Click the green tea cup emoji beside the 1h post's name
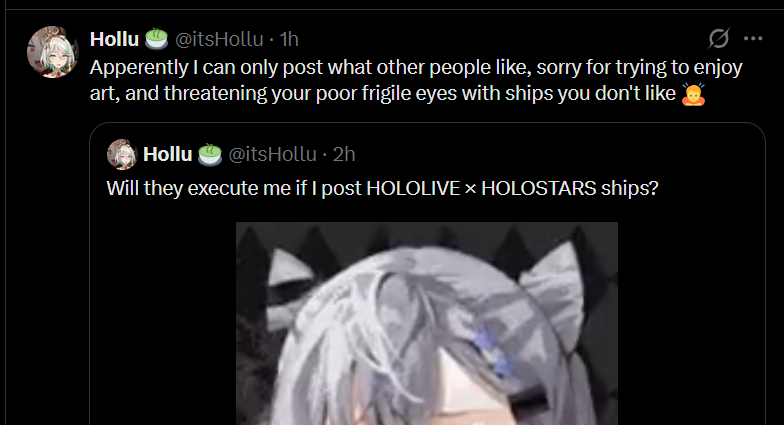This screenshot has width=784, height=425. click(x=156, y=39)
